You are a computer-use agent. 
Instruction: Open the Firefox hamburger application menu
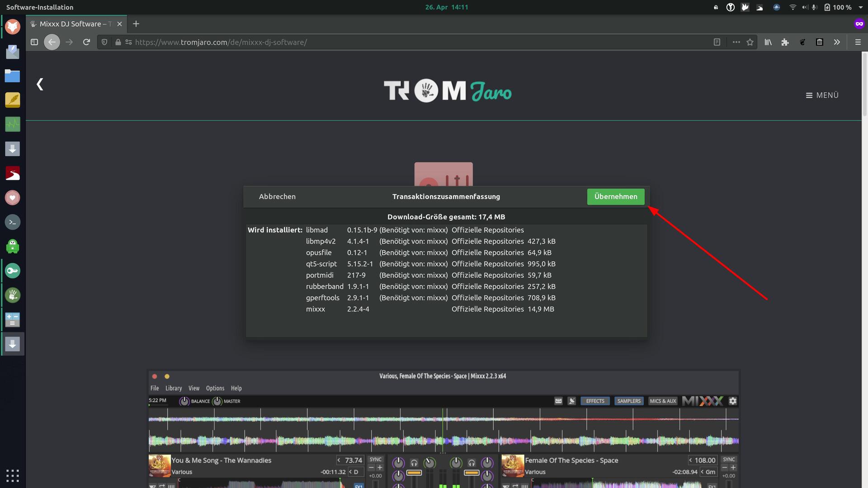click(x=858, y=42)
